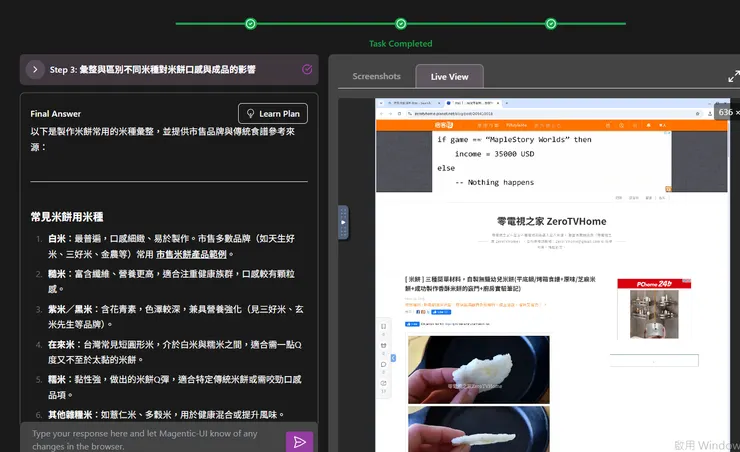Click the PChome 24h advertisement
Image resolution: width=740 pixels, height=452 pixels.
pos(654,309)
